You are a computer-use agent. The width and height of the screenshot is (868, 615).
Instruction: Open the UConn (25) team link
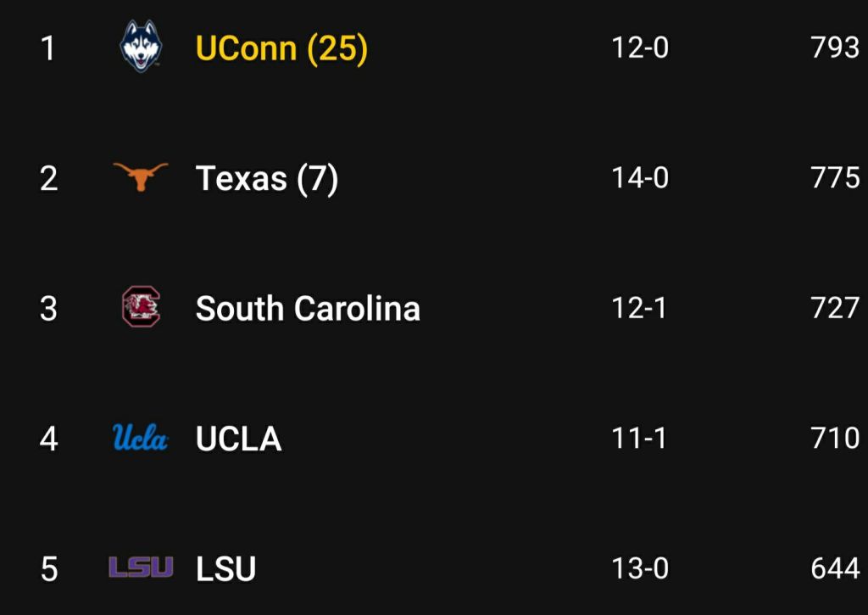pos(281,48)
